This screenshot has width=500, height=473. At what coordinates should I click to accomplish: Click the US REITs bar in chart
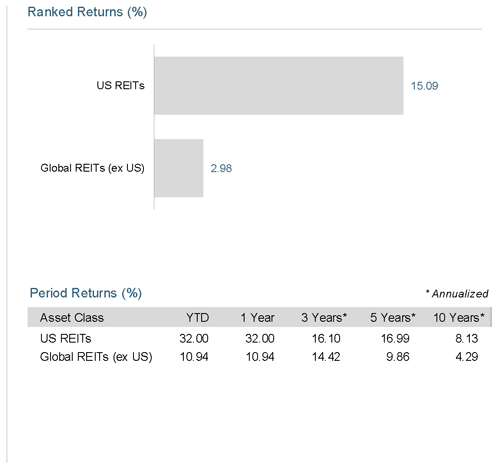[279, 86]
